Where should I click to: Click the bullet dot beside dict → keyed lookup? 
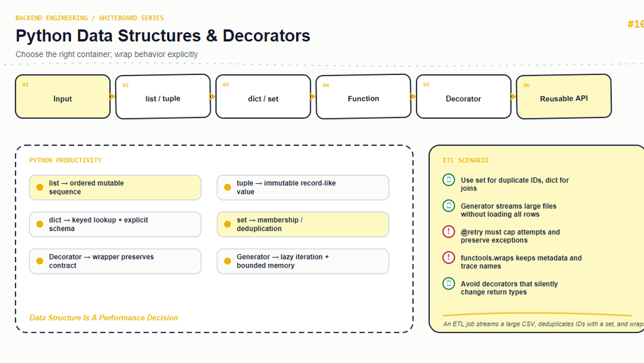(x=40, y=224)
